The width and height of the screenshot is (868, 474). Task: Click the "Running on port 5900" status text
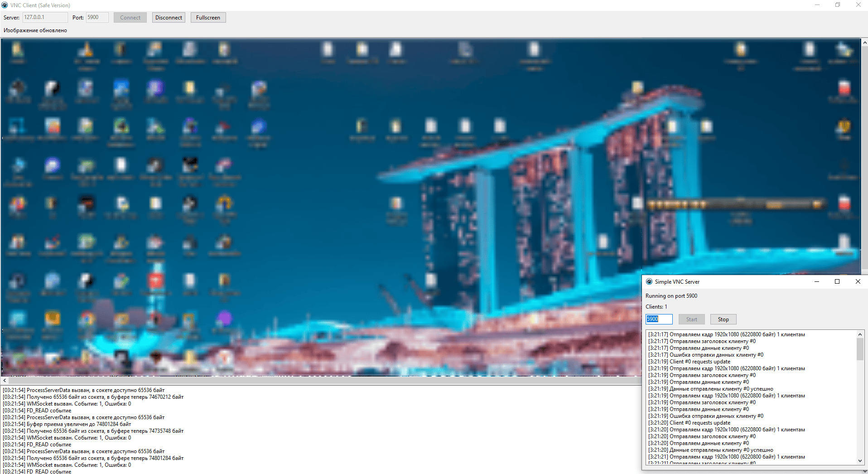tap(671, 296)
